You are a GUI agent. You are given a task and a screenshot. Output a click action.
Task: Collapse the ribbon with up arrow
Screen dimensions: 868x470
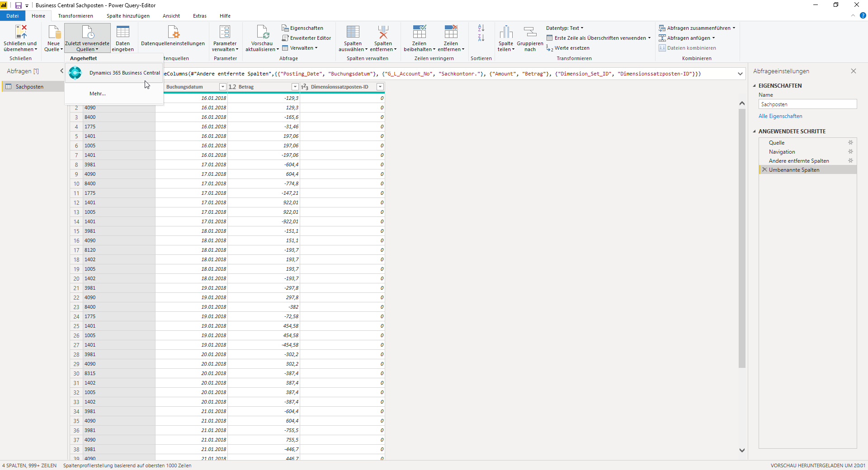pyautogui.click(x=853, y=15)
